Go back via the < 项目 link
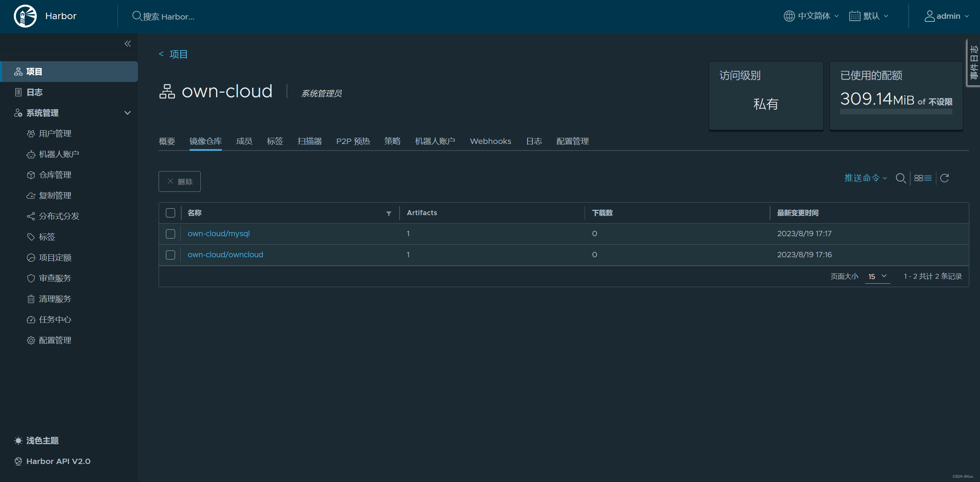This screenshot has width=980, height=482. [173, 54]
